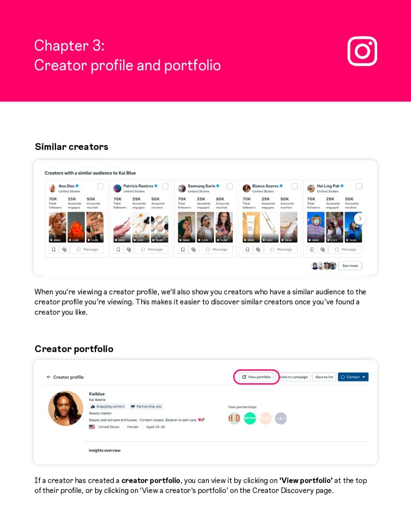
Task: Click the Engaging content tag
Action: [x=108, y=406]
